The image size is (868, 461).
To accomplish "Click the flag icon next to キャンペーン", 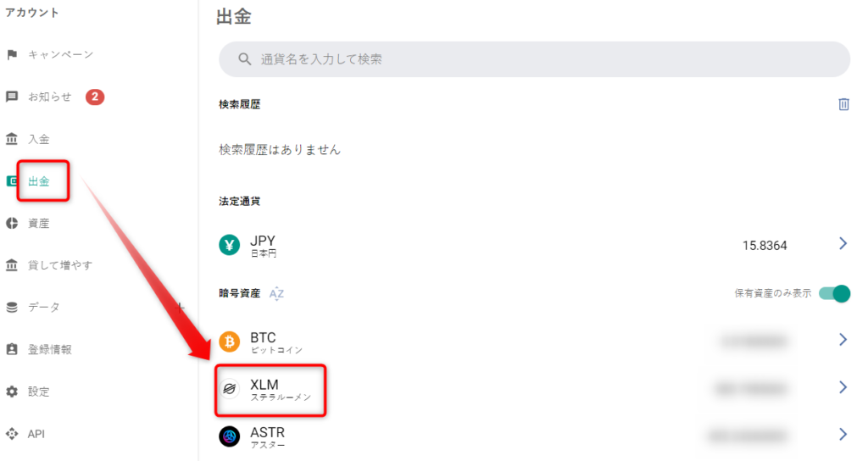I will point(12,55).
